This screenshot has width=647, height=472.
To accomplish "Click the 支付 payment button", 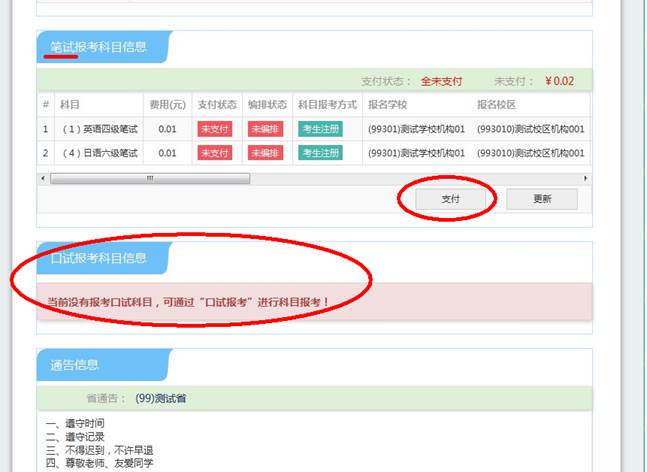I will coord(450,199).
